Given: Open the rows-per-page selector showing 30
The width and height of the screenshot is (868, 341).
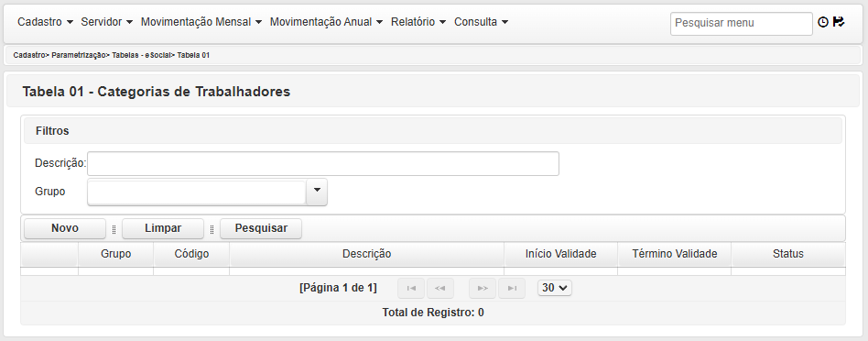Looking at the screenshot, I should point(555,289).
